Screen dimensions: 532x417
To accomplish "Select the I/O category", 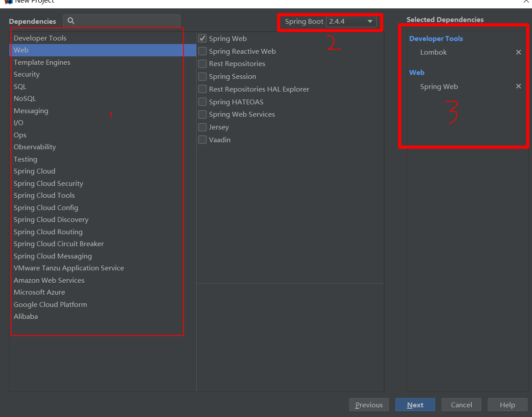I will pos(103,123).
